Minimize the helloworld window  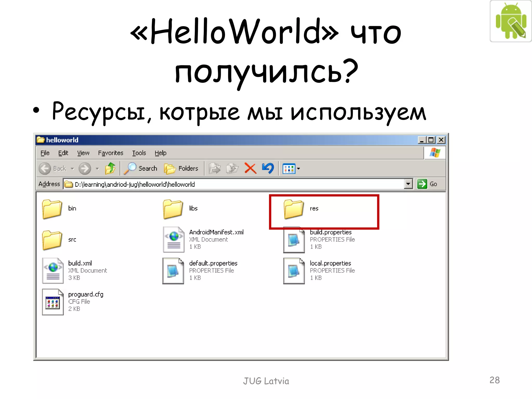point(422,140)
